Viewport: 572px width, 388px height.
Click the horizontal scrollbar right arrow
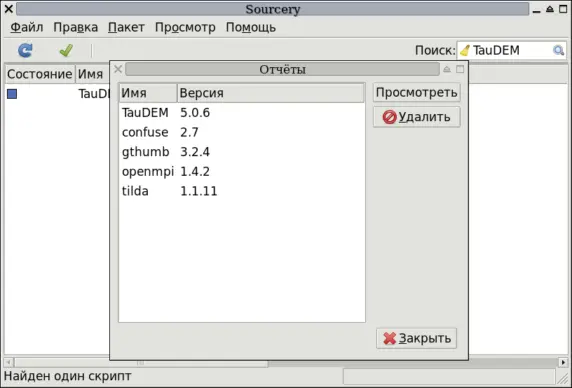563,362
